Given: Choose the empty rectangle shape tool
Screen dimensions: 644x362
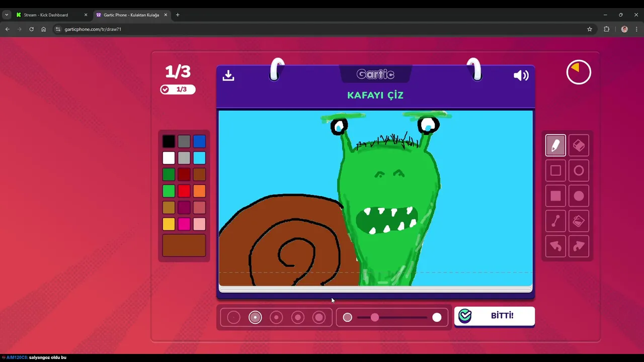Looking at the screenshot, I should point(555,170).
